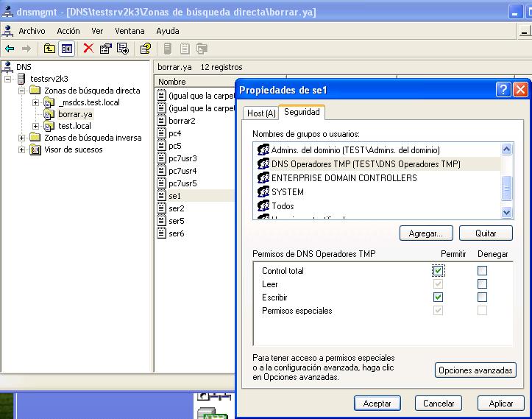Select the pc5 record in list
Viewport: 532px width, 419px height.
pyautogui.click(x=174, y=146)
